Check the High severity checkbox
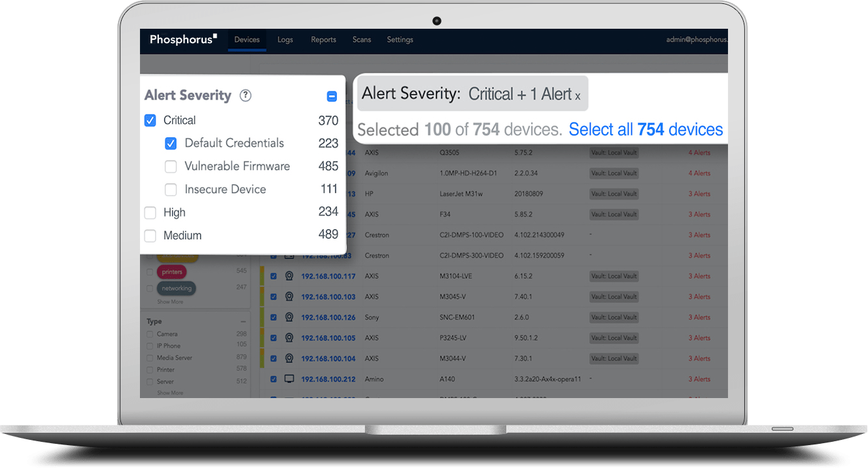Screen dimensions: 868x468 (150, 213)
